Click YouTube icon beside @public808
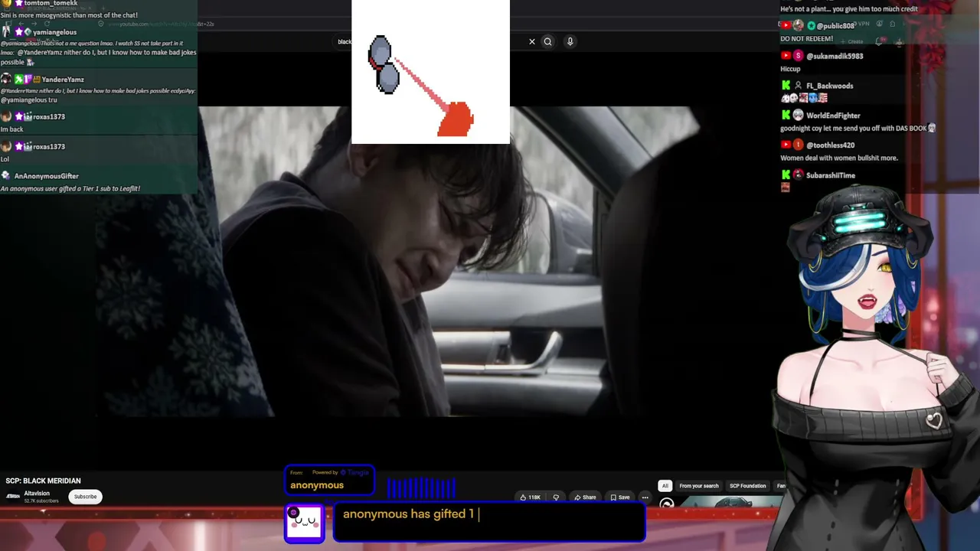Image resolution: width=980 pixels, height=551 pixels. pyautogui.click(x=786, y=26)
